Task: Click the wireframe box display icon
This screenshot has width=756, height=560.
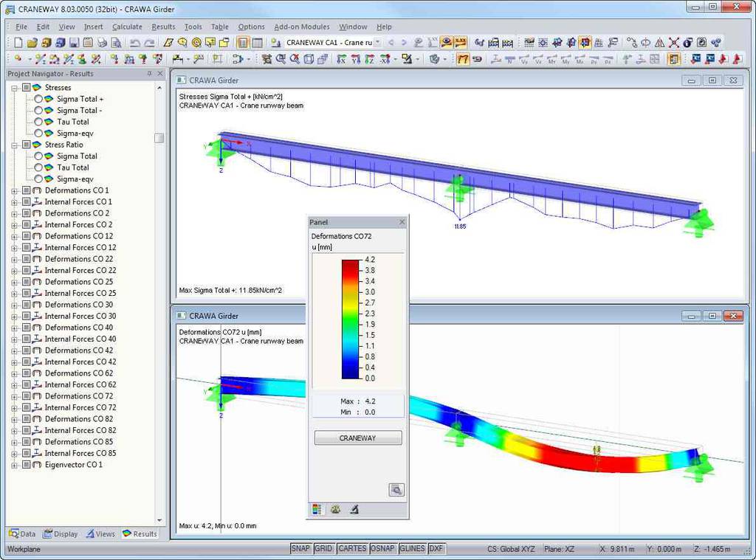Action: point(309,59)
